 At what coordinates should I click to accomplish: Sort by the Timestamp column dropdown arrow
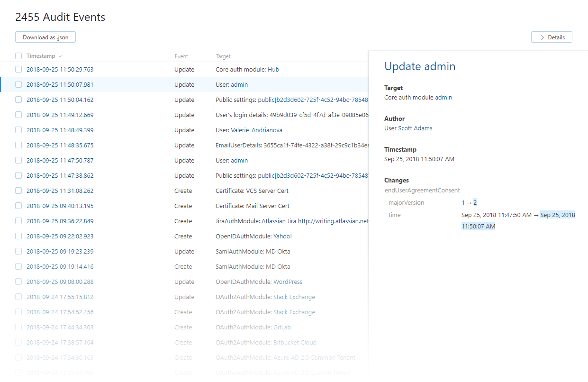[x=60, y=56]
